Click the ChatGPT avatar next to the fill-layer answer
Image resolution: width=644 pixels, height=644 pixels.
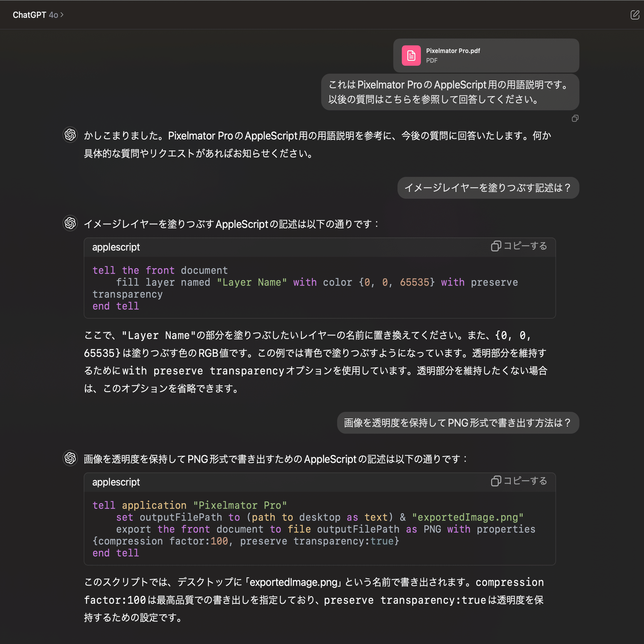pos(70,223)
